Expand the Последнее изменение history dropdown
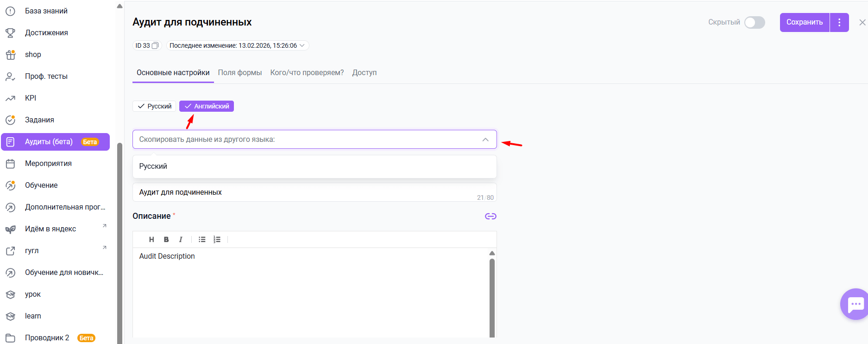Screen dimensions: 868x344 (302, 45)
